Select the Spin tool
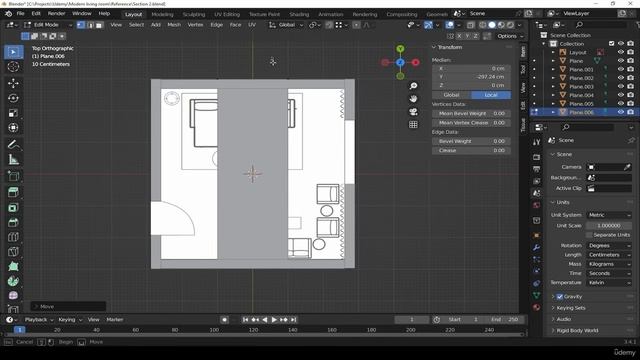The height and width of the screenshot is (360, 640). (13, 281)
